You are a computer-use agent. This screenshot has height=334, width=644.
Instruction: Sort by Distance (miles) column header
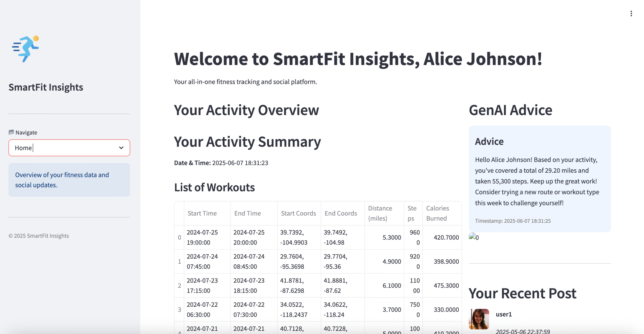pos(380,213)
